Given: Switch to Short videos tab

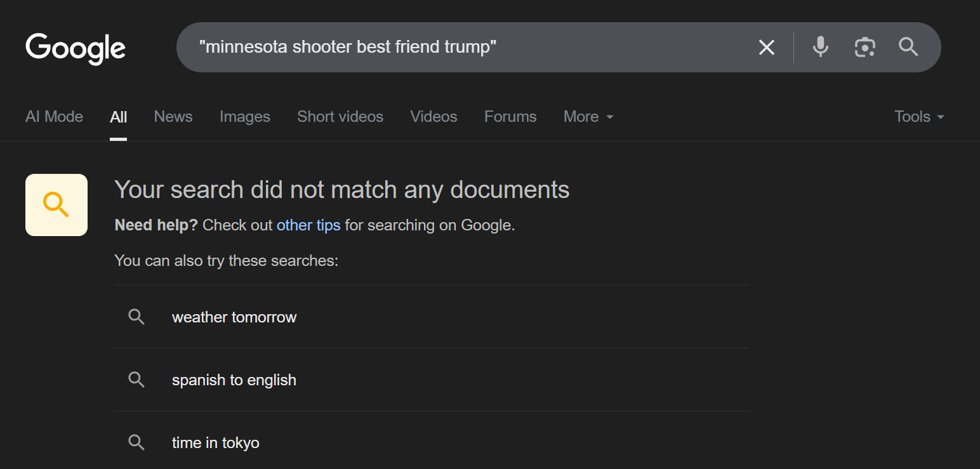Looking at the screenshot, I should 340,117.
